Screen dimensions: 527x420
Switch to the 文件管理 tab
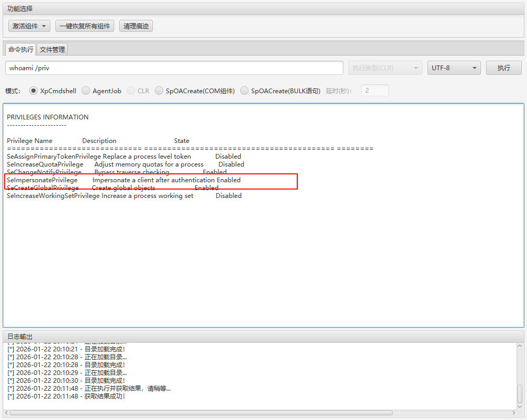coord(52,49)
